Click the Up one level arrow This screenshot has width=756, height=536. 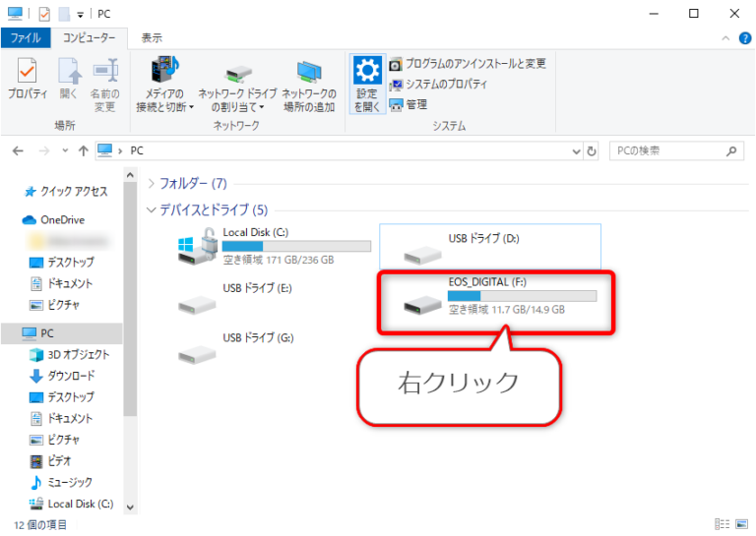pyautogui.click(x=84, y=151)
